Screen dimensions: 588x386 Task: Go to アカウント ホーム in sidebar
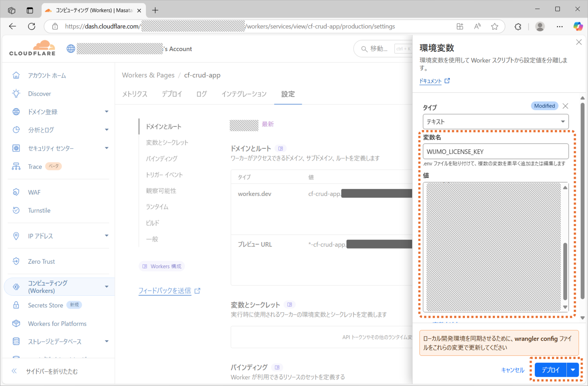pyautogui.click(x=47, y=76)
